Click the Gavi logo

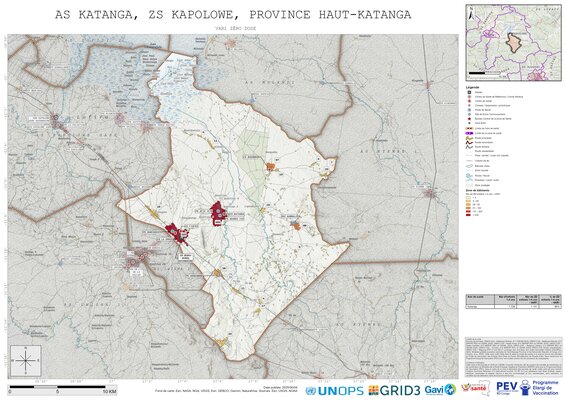pyautogui.click(x=440, y=390)
